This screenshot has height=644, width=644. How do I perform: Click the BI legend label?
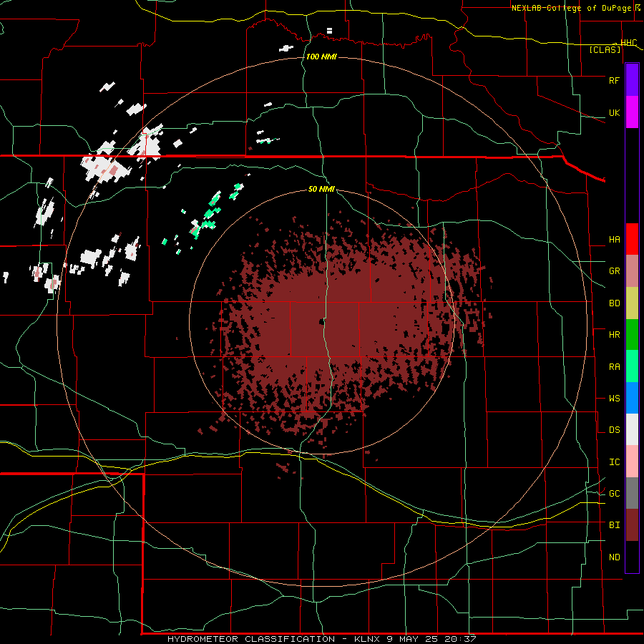click(x=614, y=525)
